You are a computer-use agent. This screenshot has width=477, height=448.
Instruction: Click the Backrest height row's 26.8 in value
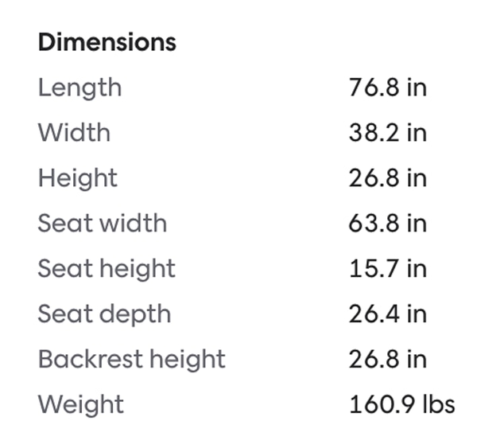click(x=387, y=360)
